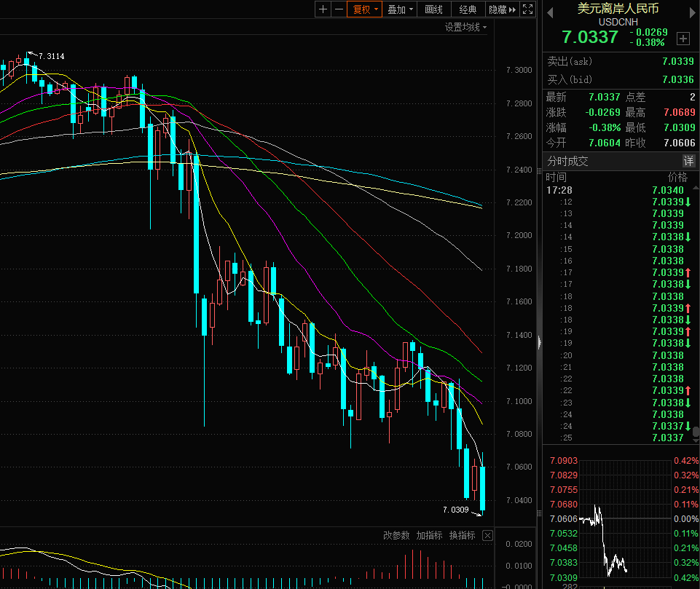Open detailed trades with 详 icon
Image resolution: width=700 pixels, height=589 pixels.
coord(688,161)
